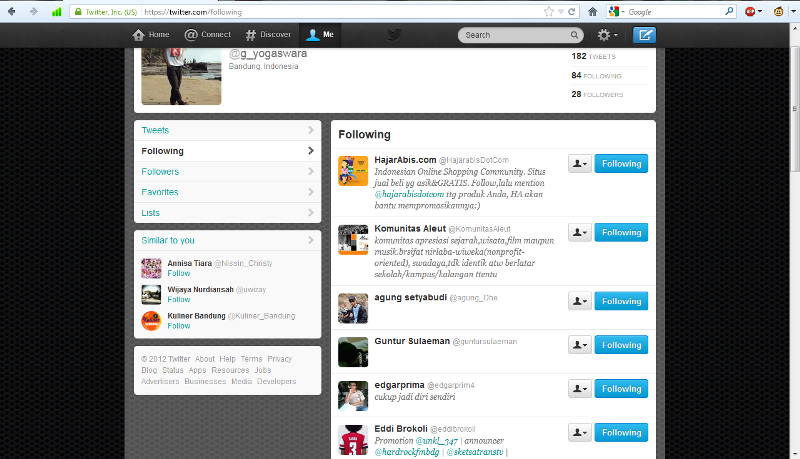
Task: Open 28 Followers count stat
Action: click(597, 94)
